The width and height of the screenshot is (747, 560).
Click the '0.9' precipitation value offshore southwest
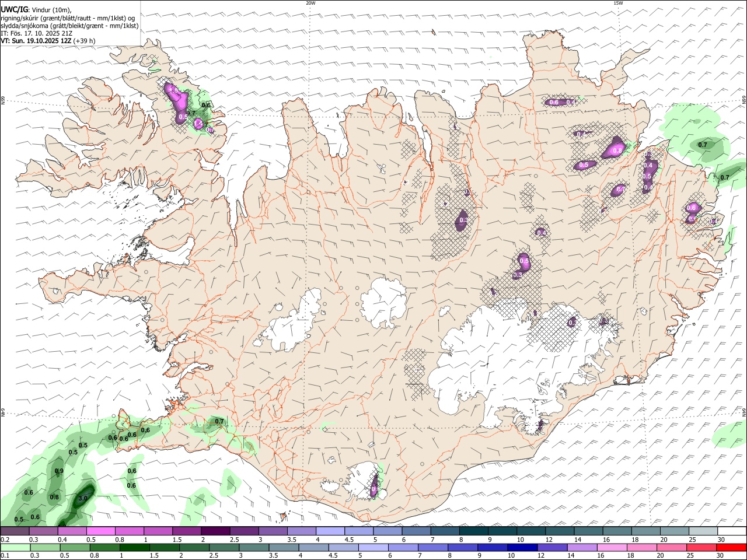(x=59, y=471)
